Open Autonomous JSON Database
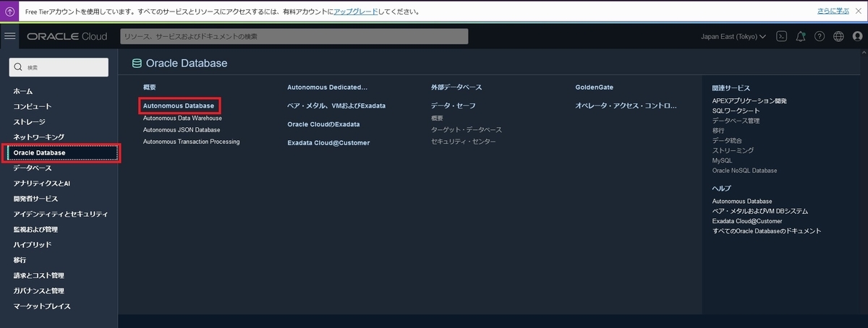 tap(182, 129)
